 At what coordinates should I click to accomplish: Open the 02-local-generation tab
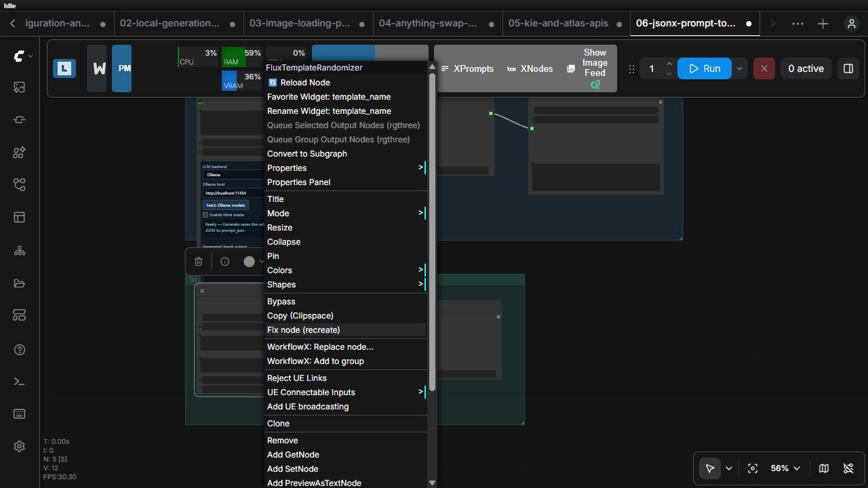[177, 23]
